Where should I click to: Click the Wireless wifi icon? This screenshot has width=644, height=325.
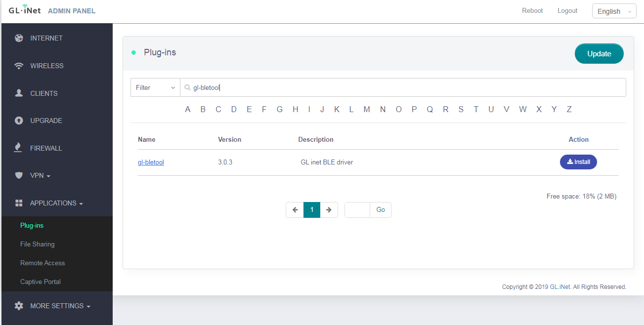click(19, 66)
